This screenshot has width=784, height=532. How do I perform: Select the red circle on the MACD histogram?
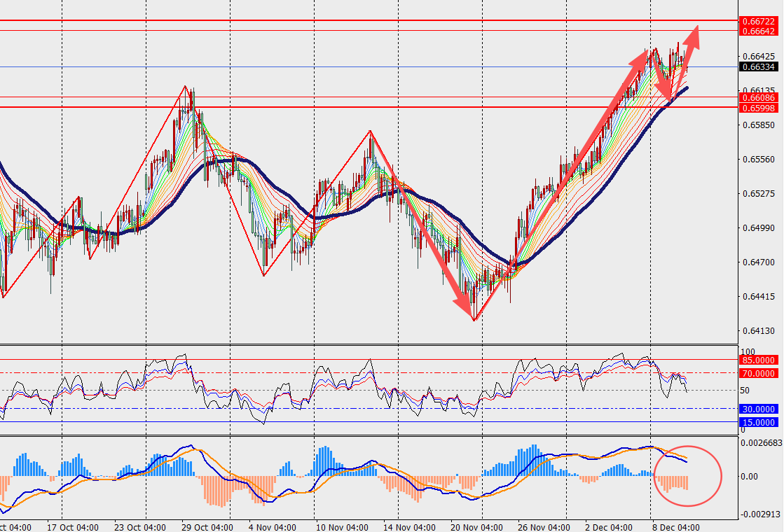[x=687, y=476]
